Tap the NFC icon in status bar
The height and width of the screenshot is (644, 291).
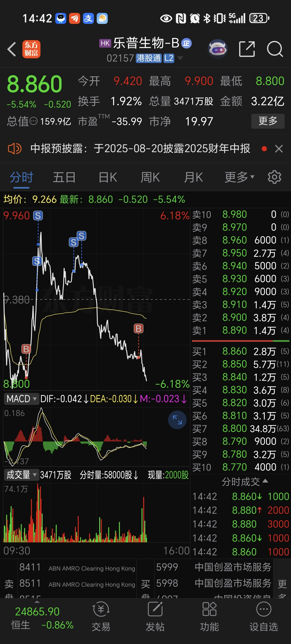[x=181, y=18]
